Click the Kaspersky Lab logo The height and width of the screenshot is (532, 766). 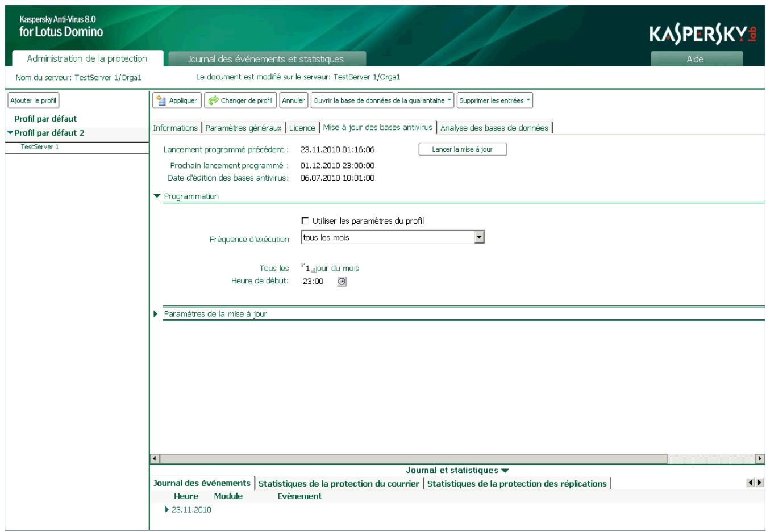703,35
